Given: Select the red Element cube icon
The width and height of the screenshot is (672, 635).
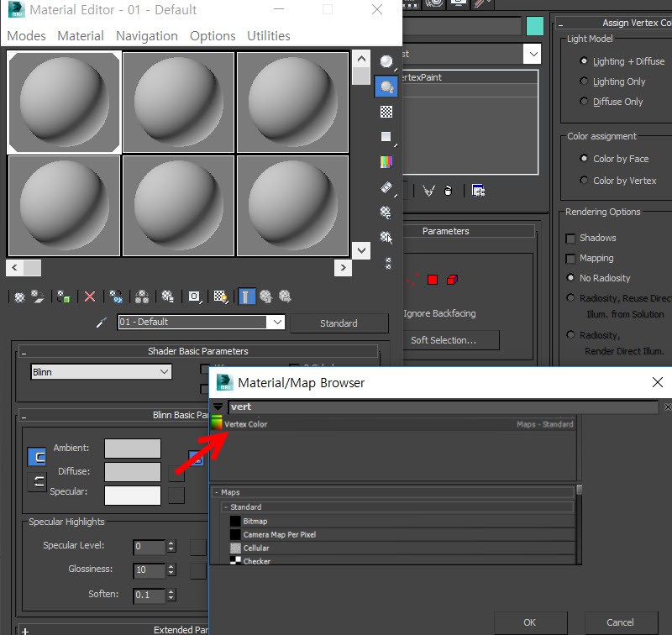Looking at the screenshot, I should pos(452,281).
